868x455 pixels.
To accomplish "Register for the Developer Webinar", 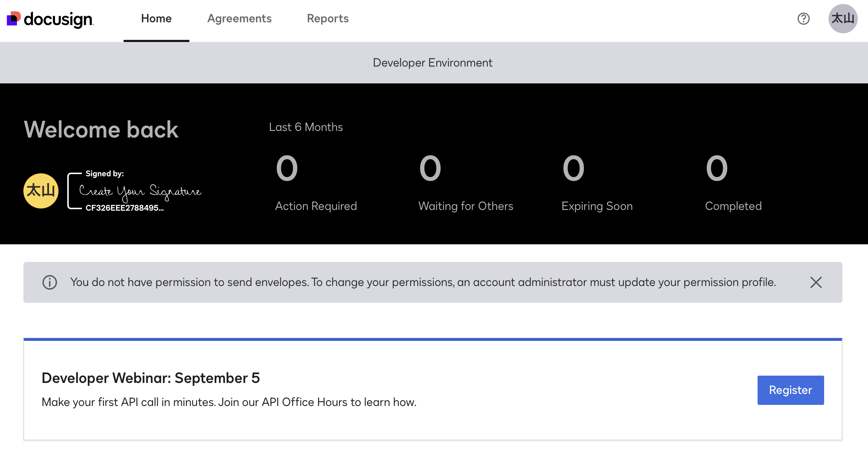I will tap(790, 390).
